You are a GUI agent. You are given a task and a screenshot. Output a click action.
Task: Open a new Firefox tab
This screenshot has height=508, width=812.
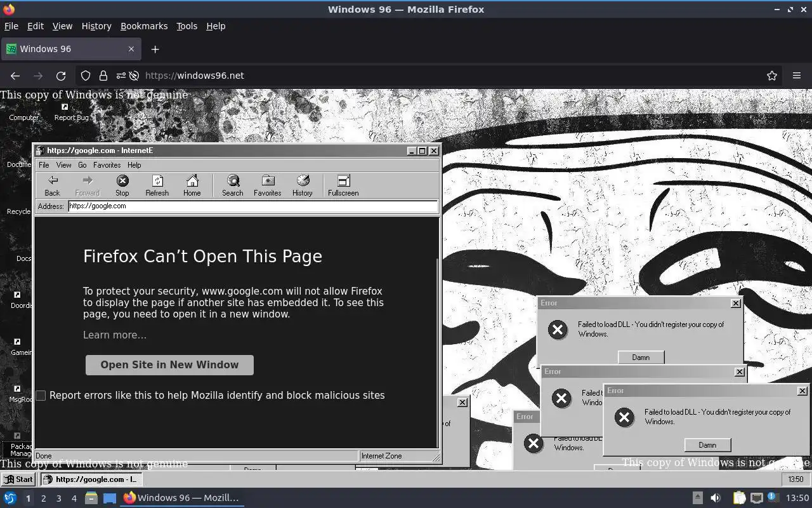tap(155, 49)
